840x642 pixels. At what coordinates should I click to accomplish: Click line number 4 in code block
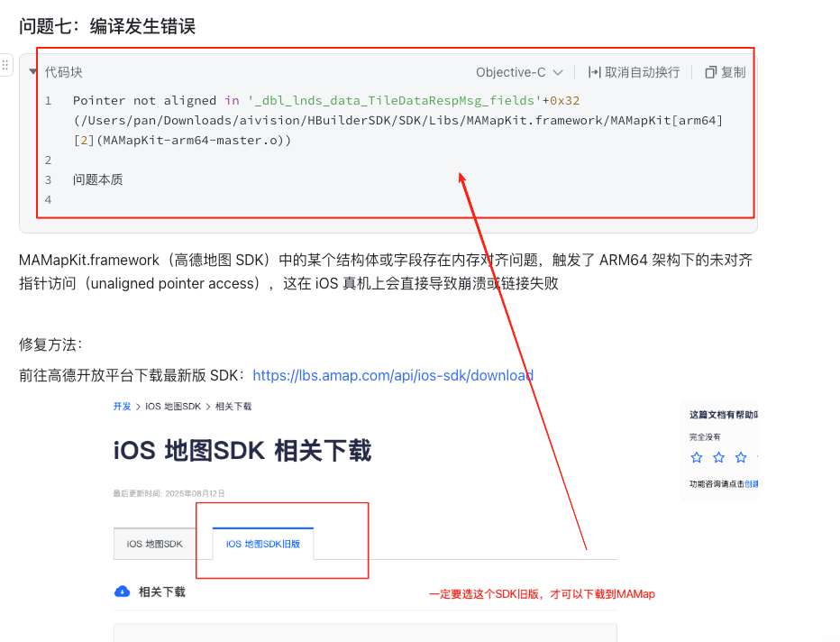[x=48, y=200]
